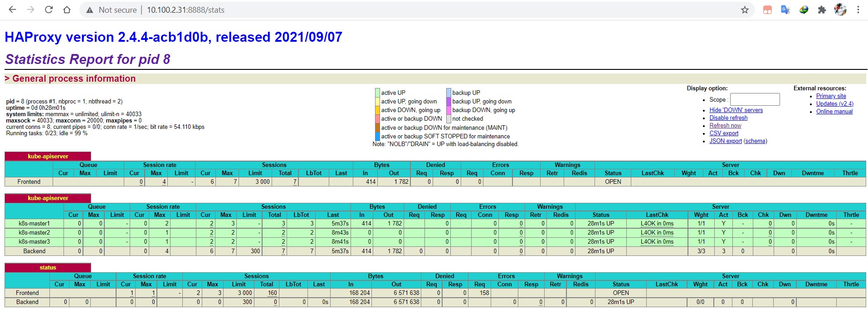Image resolution: width=868 pixels, height=309 pixels.
Task: Click the Sessions Total 160 in status Frontend
Action: pyautogui.click(x=272, y=293)
